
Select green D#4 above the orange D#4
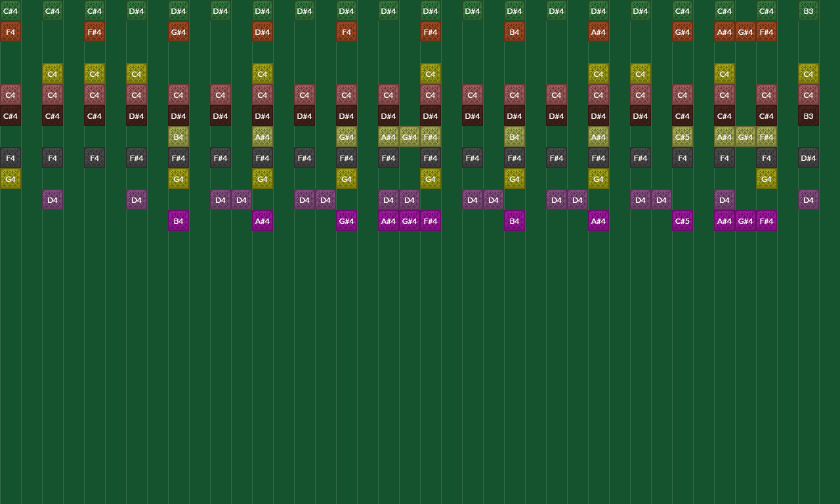262,10
